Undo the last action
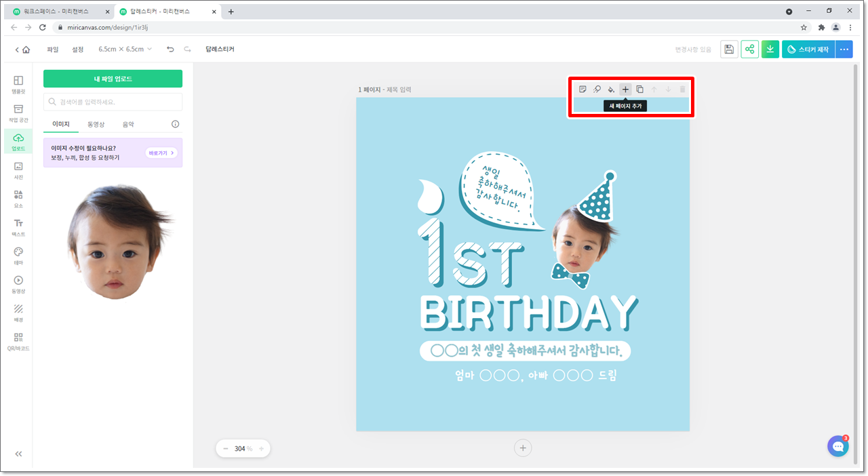868x476 pixels. (x=170, y=49)
